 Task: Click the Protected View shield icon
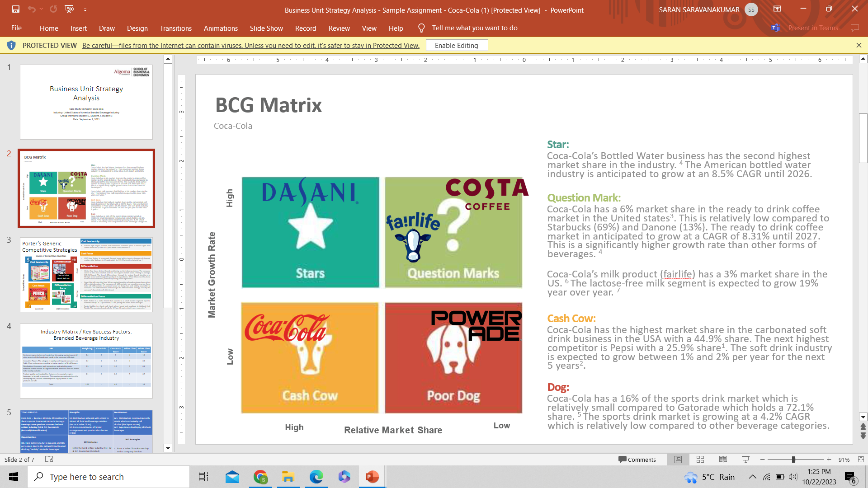11,45
